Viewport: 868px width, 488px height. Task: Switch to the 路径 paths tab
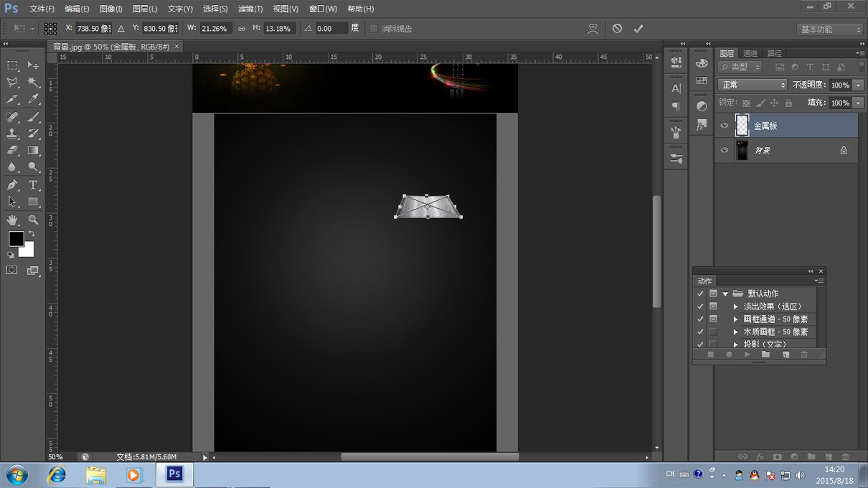point(775,53)
